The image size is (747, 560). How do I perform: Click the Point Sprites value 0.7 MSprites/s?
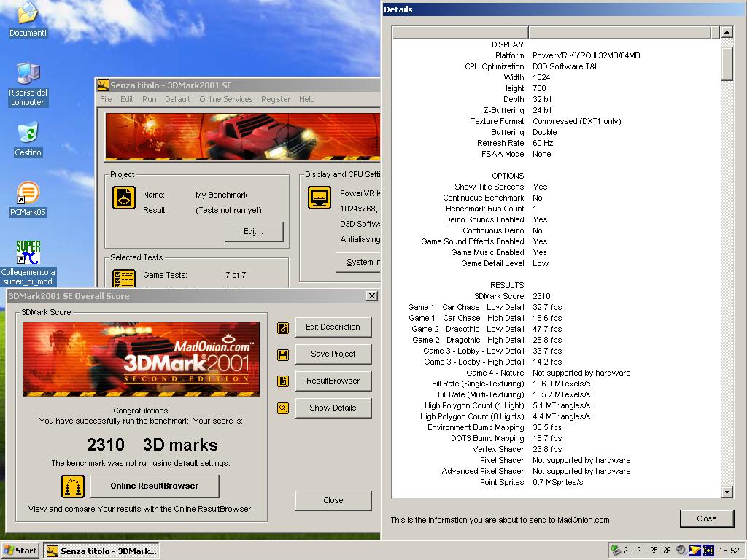[x=558, y=483]
